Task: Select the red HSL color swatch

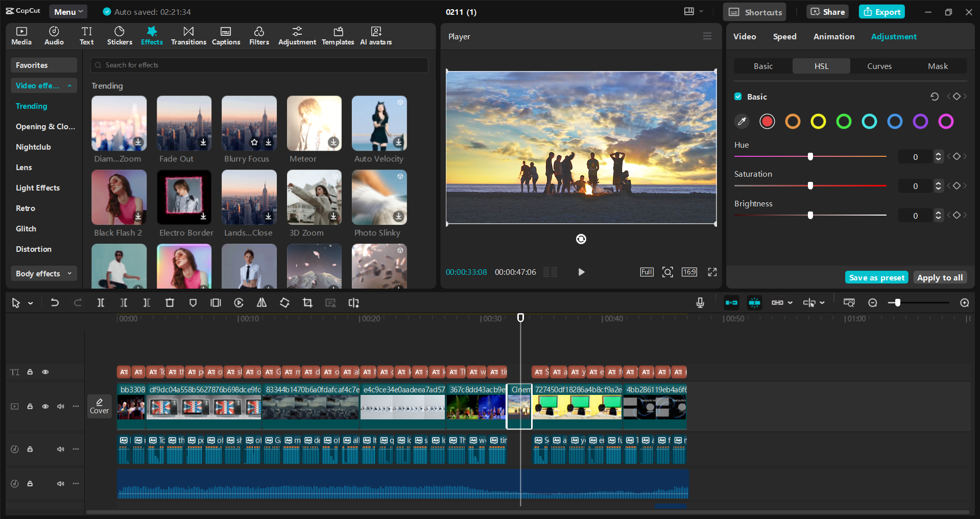Action: click(x=767, y=122)
